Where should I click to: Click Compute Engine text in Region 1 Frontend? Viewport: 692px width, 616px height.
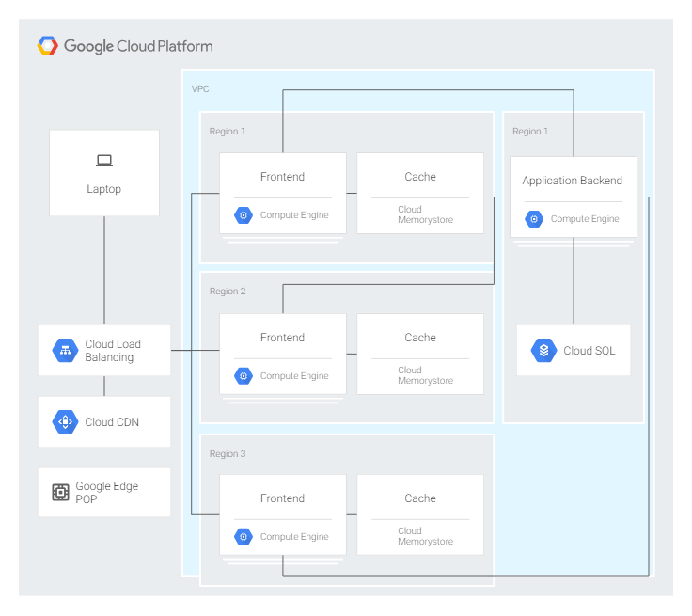pyautogui.click(x=294, y=215)
